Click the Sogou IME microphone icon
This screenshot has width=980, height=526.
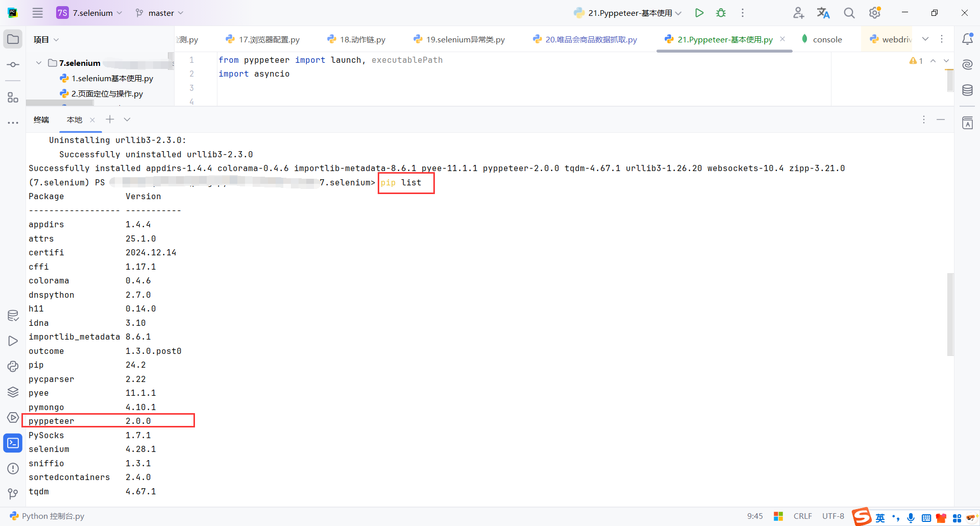click(x=911, y=518)
